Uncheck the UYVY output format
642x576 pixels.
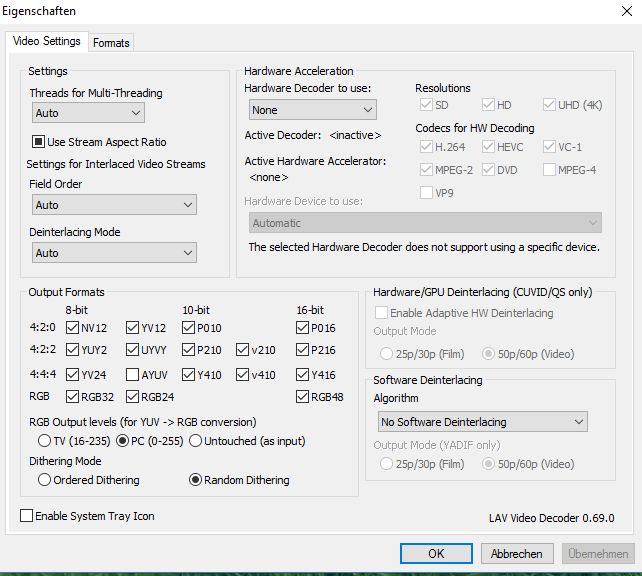pyautogui.click(x=132, y=350)
